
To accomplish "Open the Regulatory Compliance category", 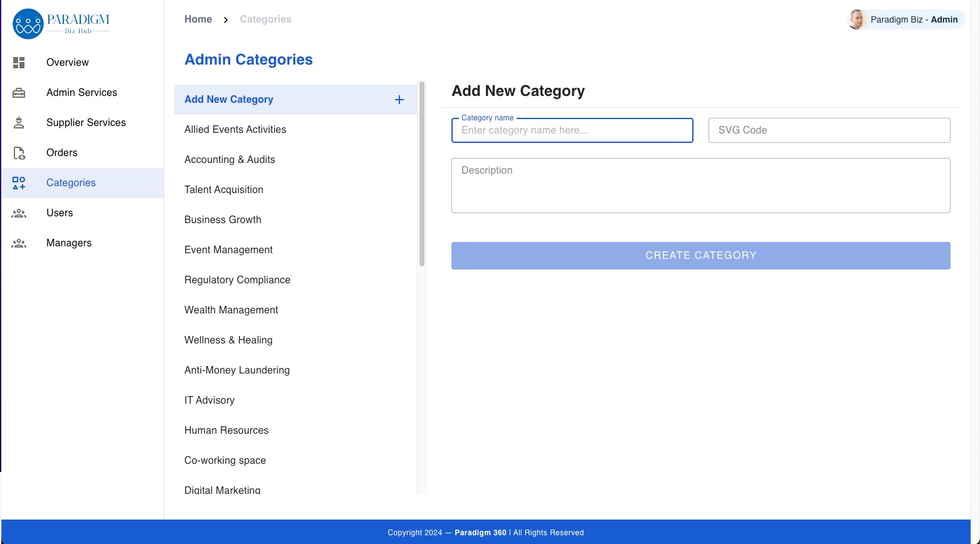I will pyautogui.click(x=237, y=280).
